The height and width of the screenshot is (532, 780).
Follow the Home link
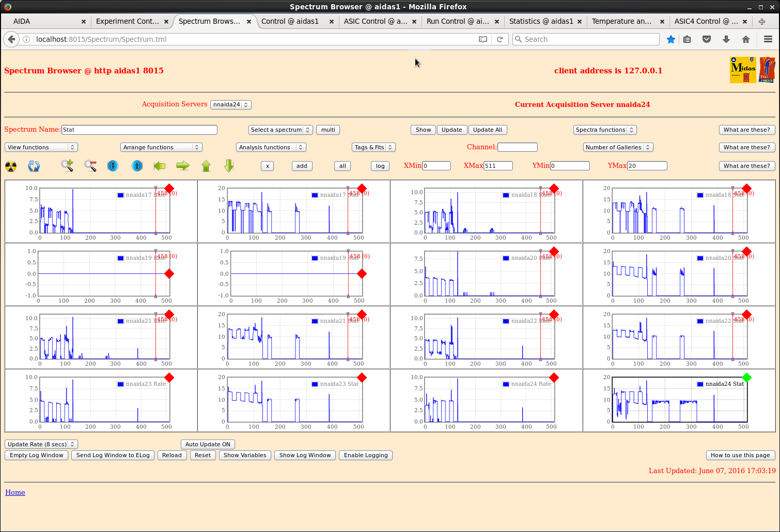tap(15, 492)
